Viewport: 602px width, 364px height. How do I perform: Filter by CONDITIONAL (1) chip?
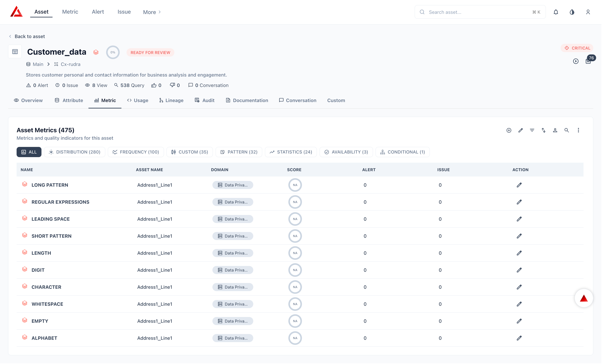coord(403,152)
